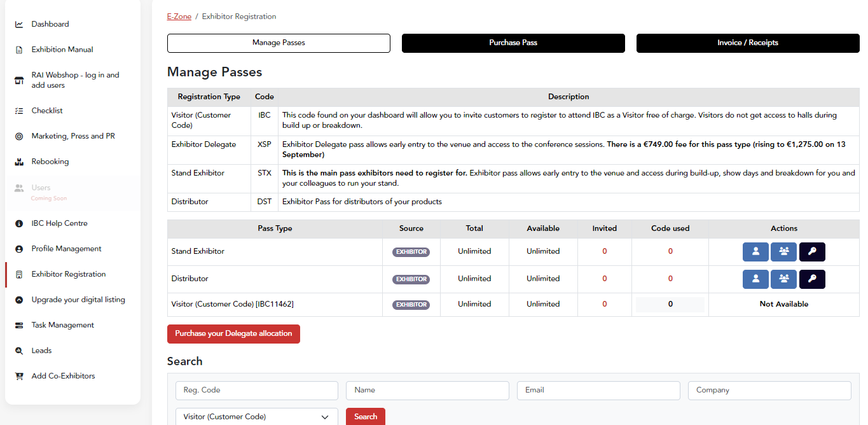Click the single-person icon for Distributor row
The image size is (868, 425).
pyautogui.click(x=755, y=279)
